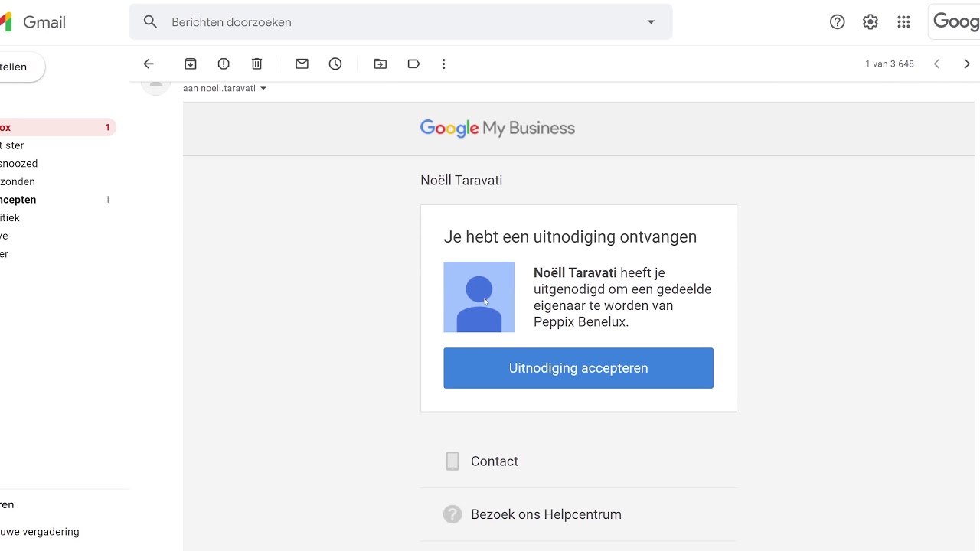
Task: Open the labels icon
Action: [x=413, y=64]
